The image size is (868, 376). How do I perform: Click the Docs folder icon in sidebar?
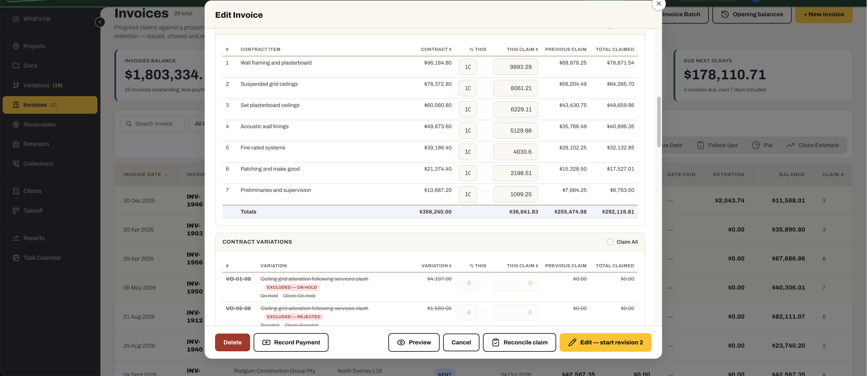pyautogui.click(x=16, y=65)
